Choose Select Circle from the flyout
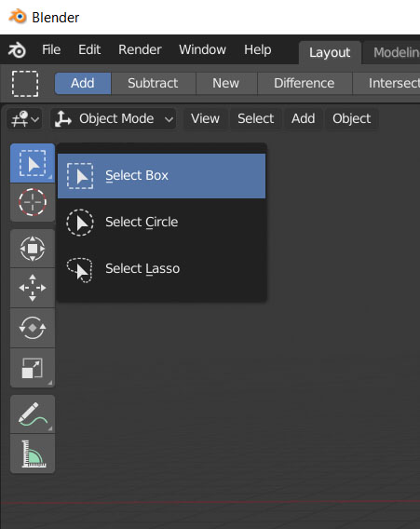This screenshot has width=420, height=529. pos(162,223)
